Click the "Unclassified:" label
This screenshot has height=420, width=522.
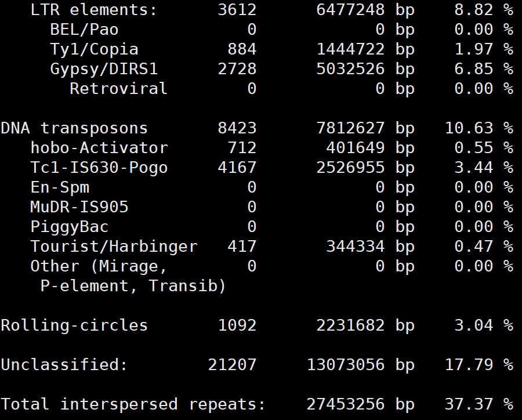(x=64, y=365)
